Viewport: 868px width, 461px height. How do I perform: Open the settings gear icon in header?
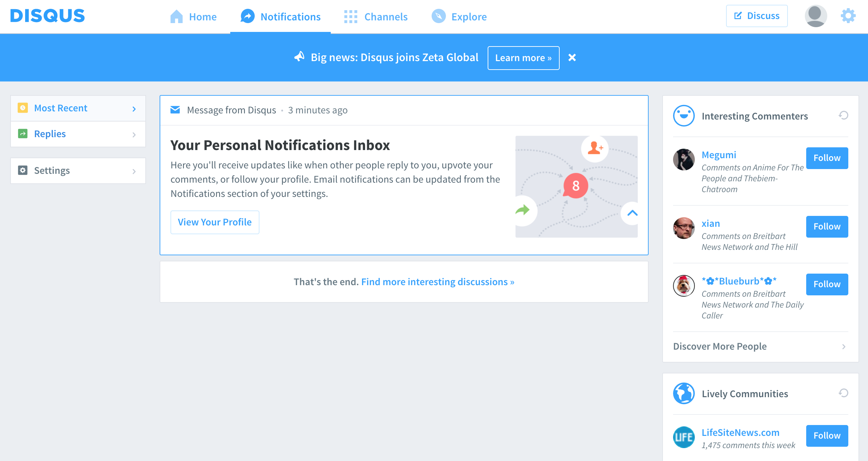point(848,16)
